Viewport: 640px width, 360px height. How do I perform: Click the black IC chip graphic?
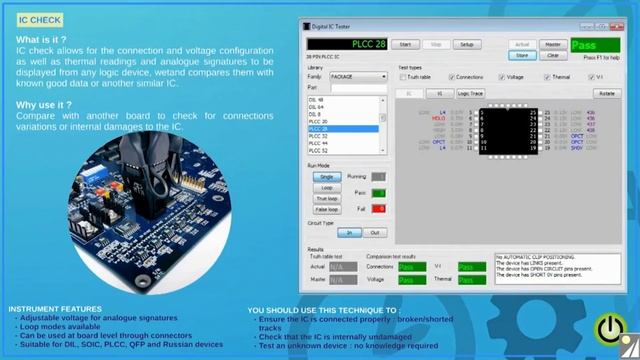coord(508,131)
